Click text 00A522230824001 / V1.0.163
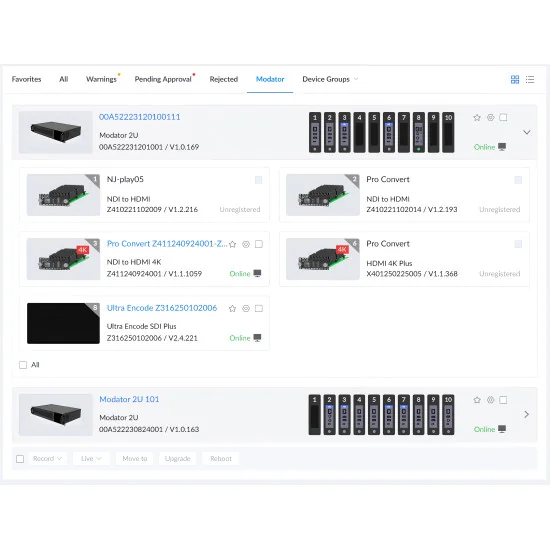Viewport: 550px width, 550px height. coord(149,429)
